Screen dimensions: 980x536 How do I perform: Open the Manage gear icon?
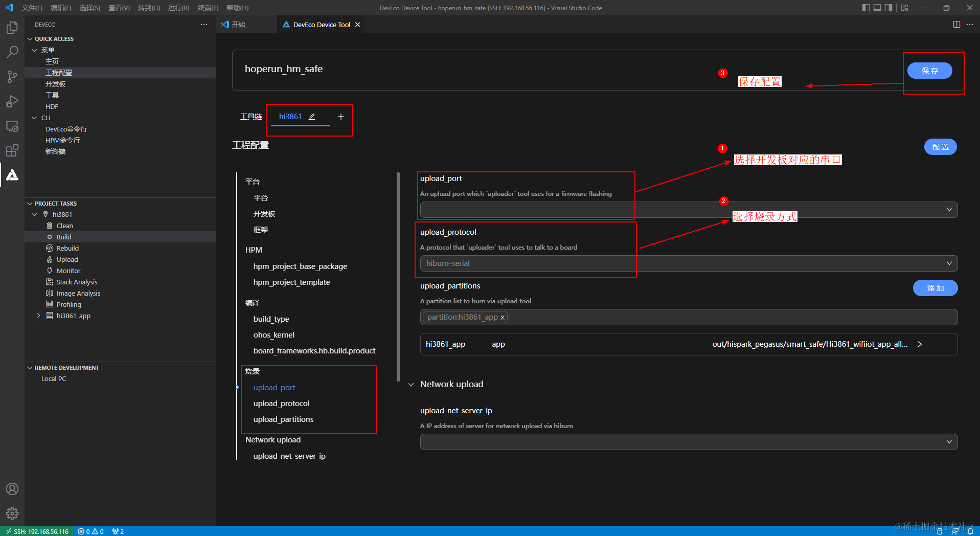tap(12, 513)
